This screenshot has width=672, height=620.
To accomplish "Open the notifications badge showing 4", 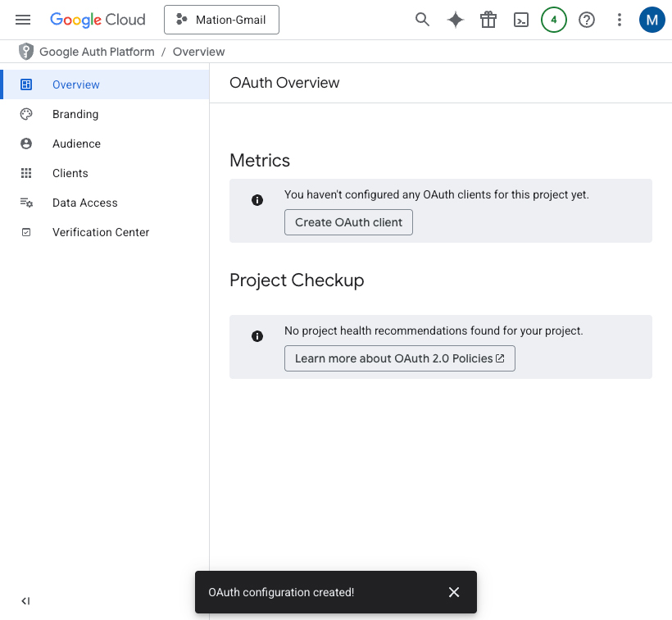I will (554, 20).
